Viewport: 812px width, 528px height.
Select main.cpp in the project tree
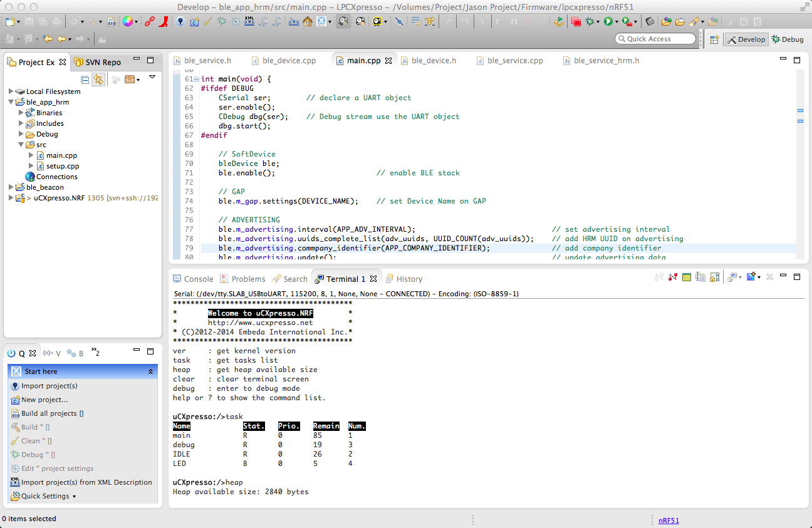point(61,155)
